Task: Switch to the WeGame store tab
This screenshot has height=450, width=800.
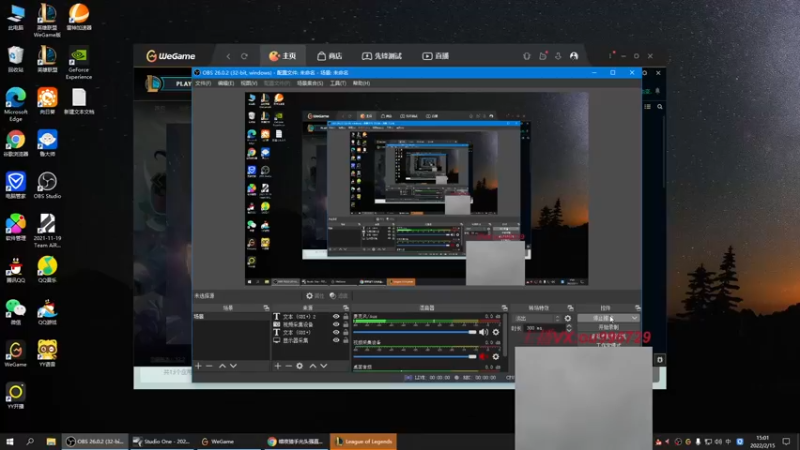Action: [329, 56]
